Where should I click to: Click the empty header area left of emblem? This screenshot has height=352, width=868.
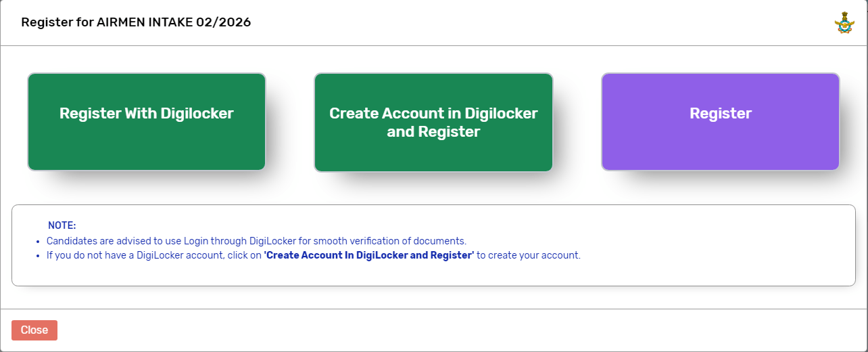point(541,22)
